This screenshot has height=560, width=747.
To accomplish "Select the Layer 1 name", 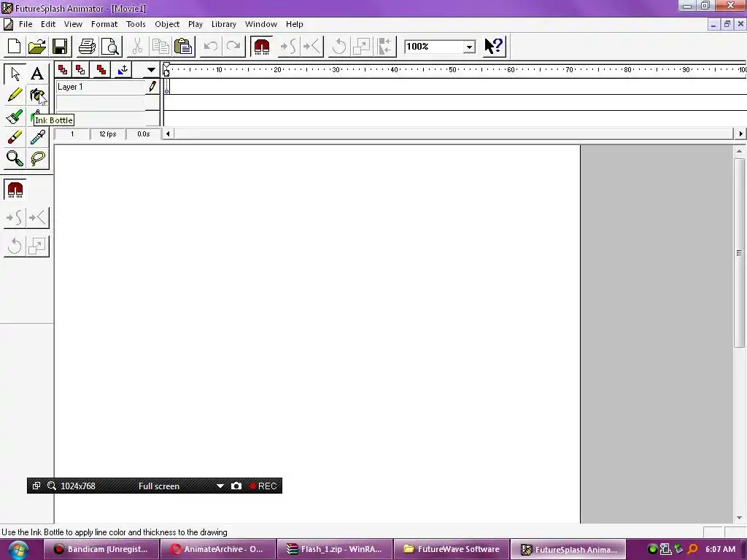I will pyautogui.click(x=70, y=87).
